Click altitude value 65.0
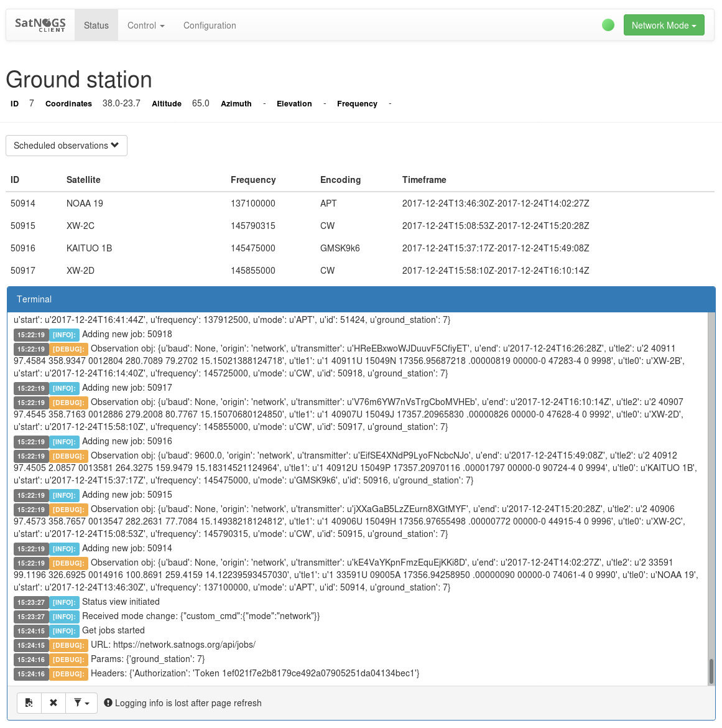Viewport: 722px width, 728px height. [200, 103]
